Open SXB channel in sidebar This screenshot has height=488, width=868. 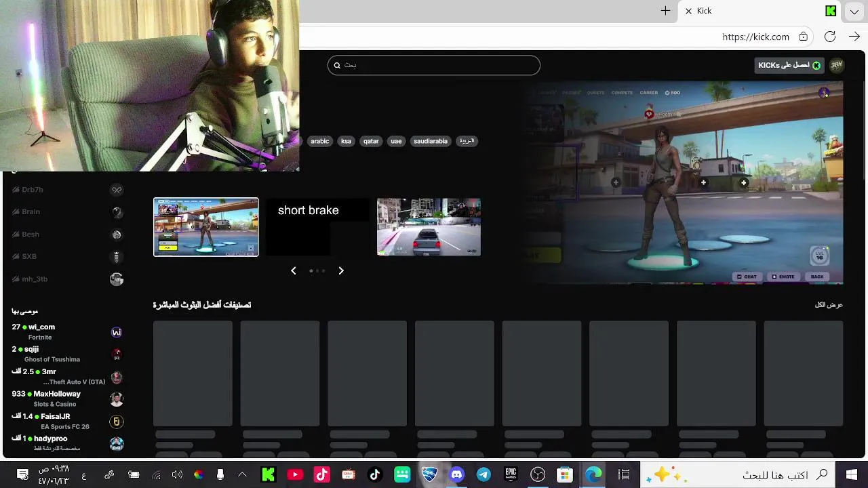coord(68,257)
